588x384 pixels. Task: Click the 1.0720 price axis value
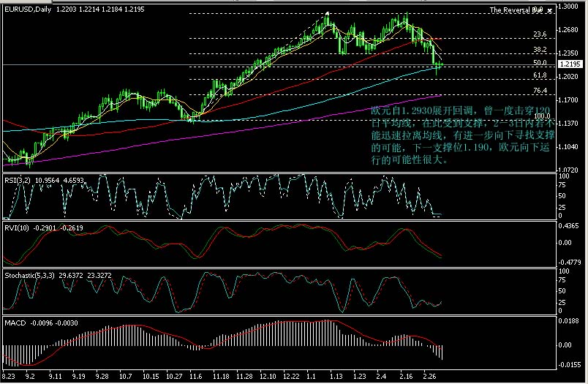[568, 170]
